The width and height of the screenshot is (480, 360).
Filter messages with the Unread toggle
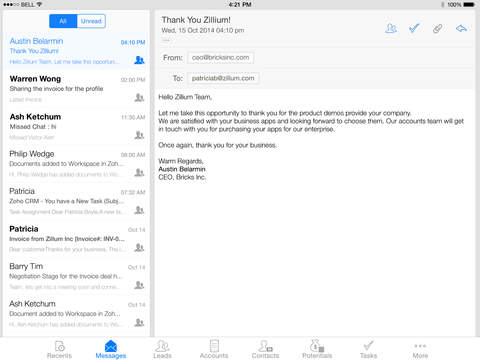click(x=91, y=21)
